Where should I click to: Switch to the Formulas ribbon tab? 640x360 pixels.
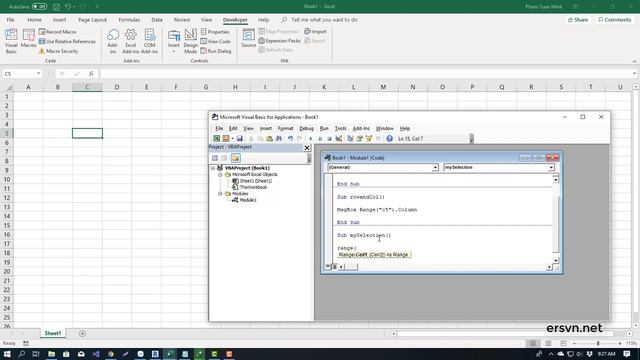(129, 20)
